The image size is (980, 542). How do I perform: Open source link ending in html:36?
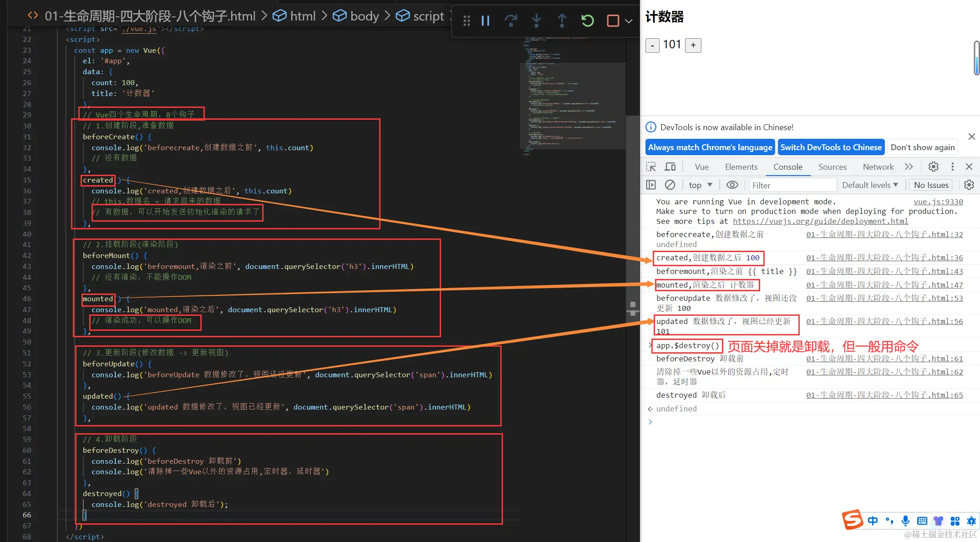884,258
